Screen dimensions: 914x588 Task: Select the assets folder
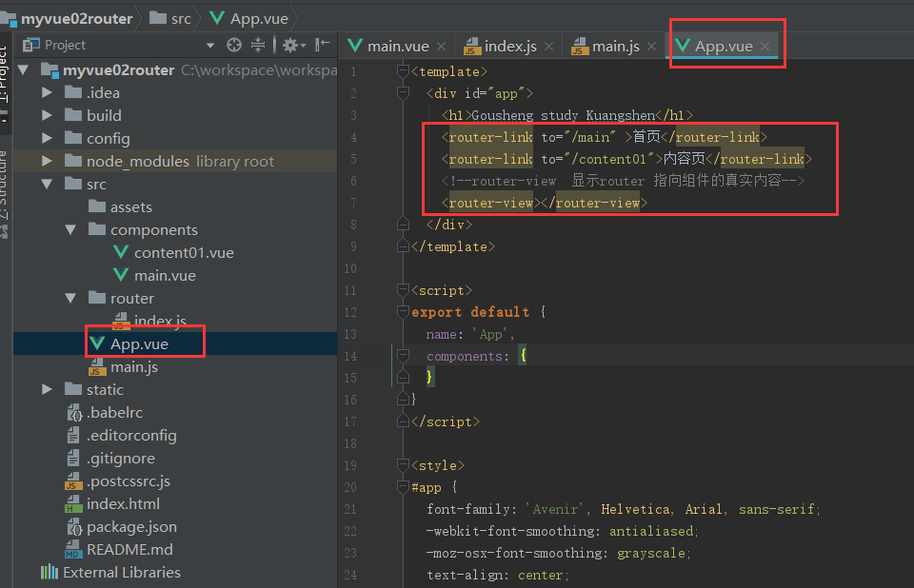pyautogui.click(x=131, y=206)
